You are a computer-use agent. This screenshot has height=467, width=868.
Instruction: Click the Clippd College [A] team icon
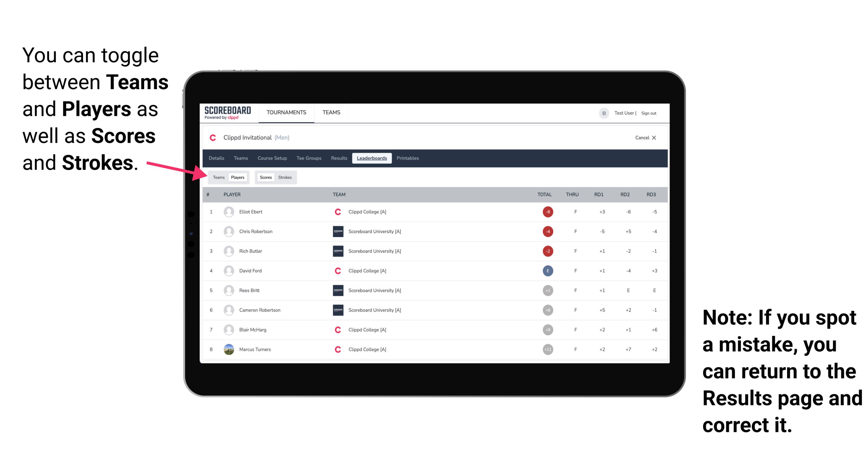[x=336, y=211]
